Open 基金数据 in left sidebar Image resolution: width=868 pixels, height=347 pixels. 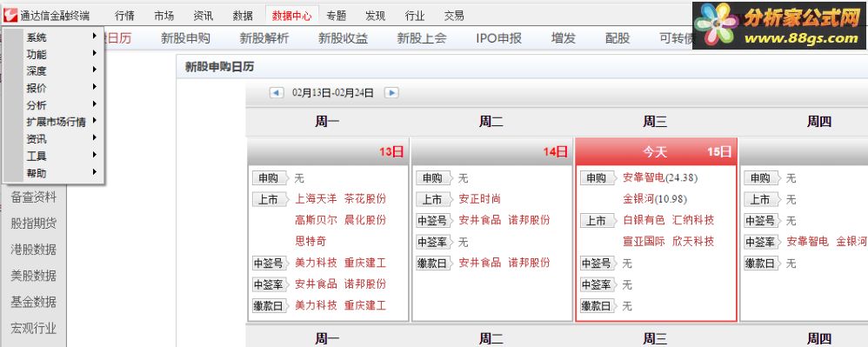[33, 302]
